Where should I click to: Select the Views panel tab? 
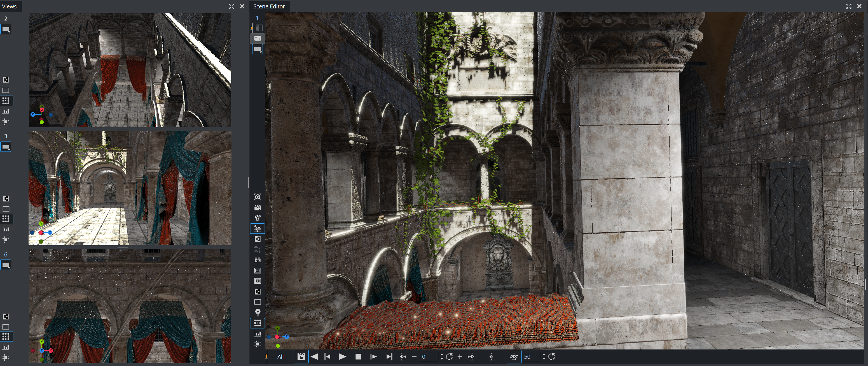[x=9, y=6]
